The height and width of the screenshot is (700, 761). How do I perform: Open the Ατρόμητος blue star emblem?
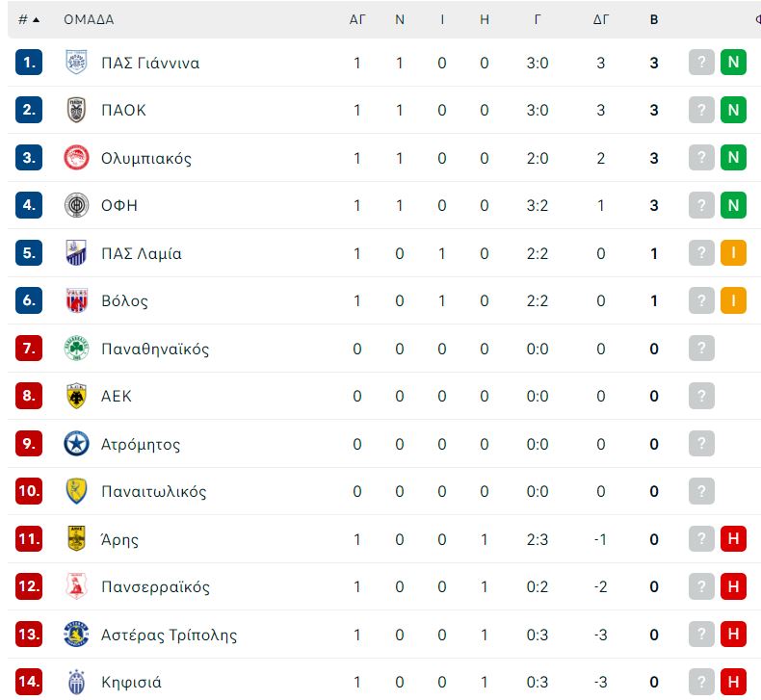point(76,443)
